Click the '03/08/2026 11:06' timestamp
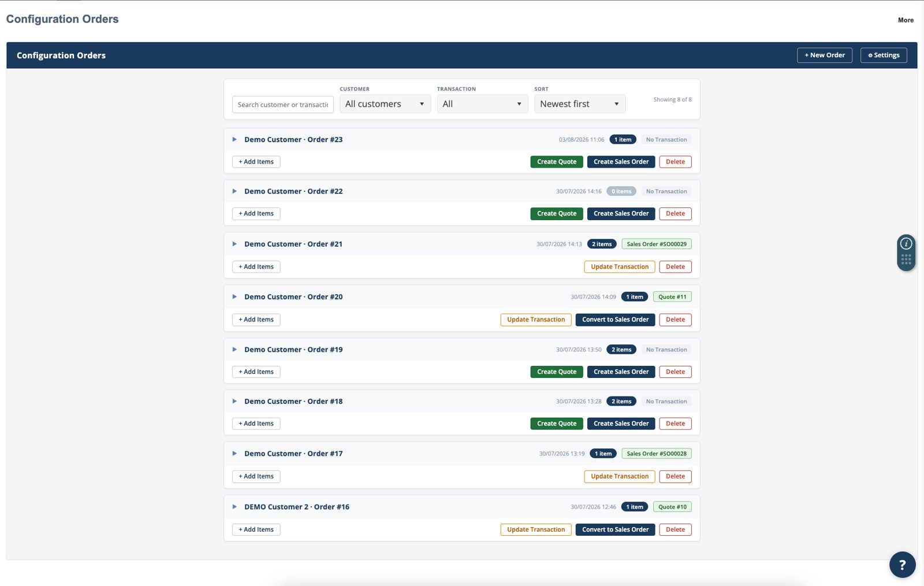Image resolution: width=924 pixels, height=586 pixels. click(x=582, y=140)
